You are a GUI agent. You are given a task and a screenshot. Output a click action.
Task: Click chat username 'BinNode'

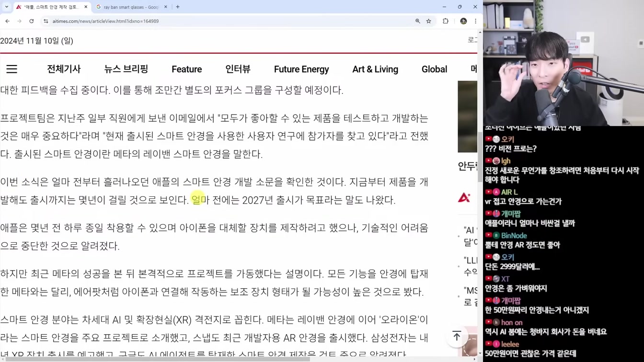(514, 236)
